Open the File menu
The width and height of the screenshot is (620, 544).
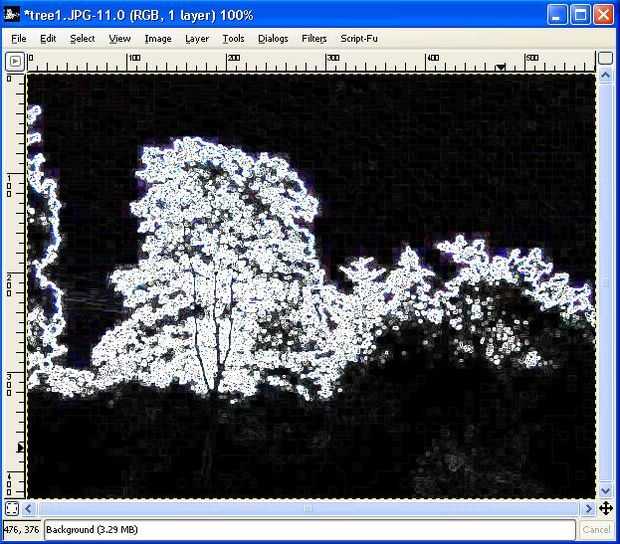pos(19,39)
